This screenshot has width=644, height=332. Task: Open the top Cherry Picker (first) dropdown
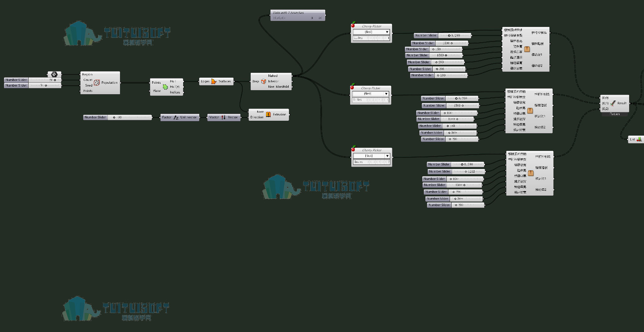[371, 32]
